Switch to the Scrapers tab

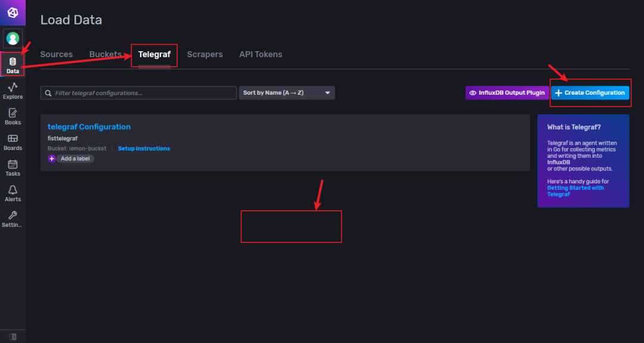[205, 54]
